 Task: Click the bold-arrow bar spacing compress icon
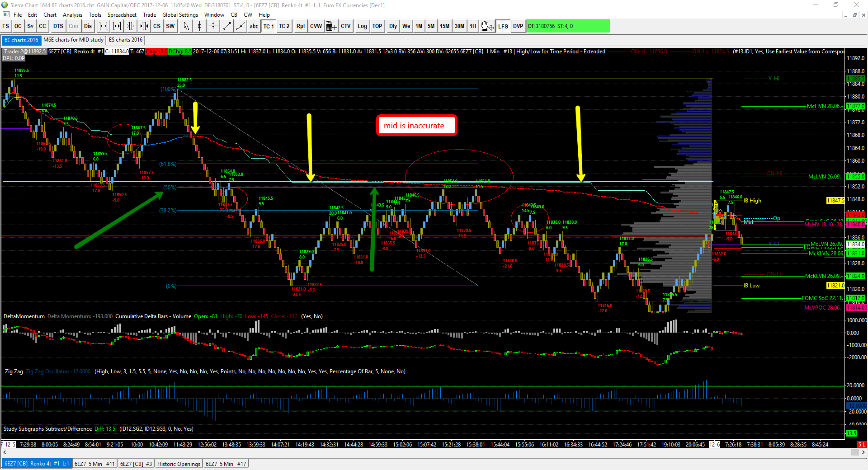144,26
